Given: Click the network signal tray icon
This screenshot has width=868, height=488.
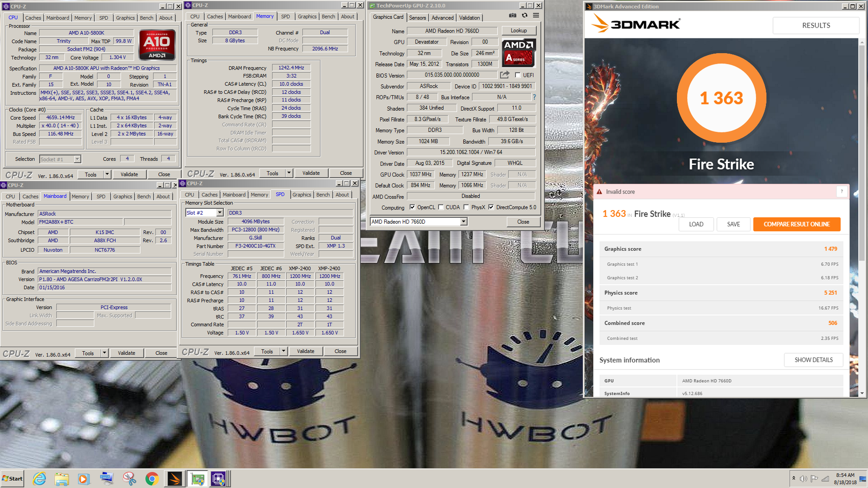Looking at the screenshot, I should (x=825, y=479).
